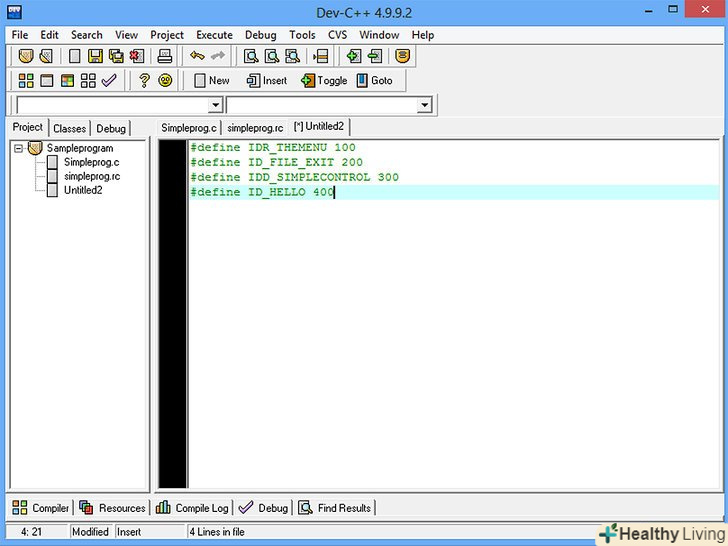Switch to the simpleprog.rc editor tab
This screenshot has height=546, width=728.
(x=256, y=128)
